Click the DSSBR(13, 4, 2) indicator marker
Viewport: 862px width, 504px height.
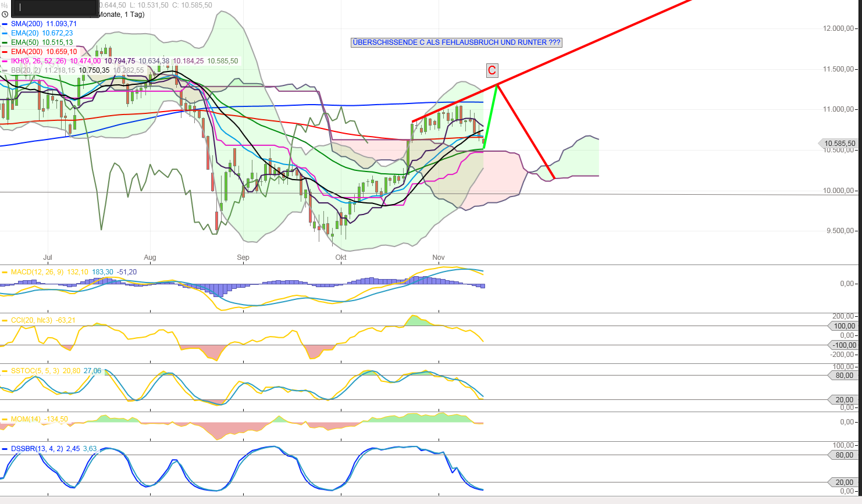click(x=5, y=448)
